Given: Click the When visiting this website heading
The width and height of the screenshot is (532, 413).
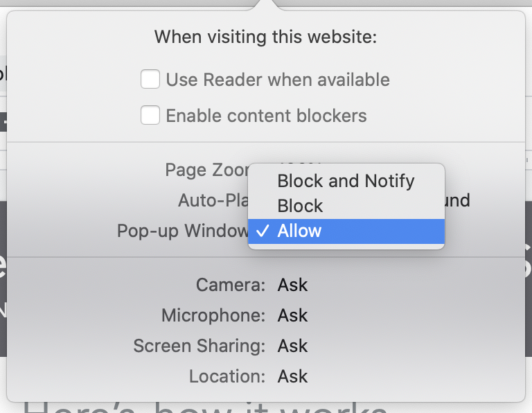Looking at the screenshot, I should [x=265, y=37].
